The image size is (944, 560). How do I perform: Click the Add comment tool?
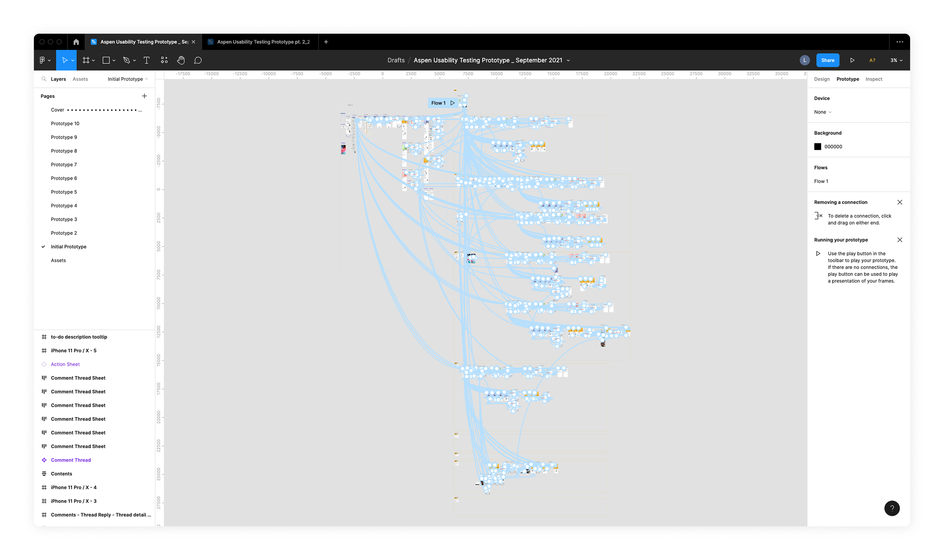coord(198,60)
